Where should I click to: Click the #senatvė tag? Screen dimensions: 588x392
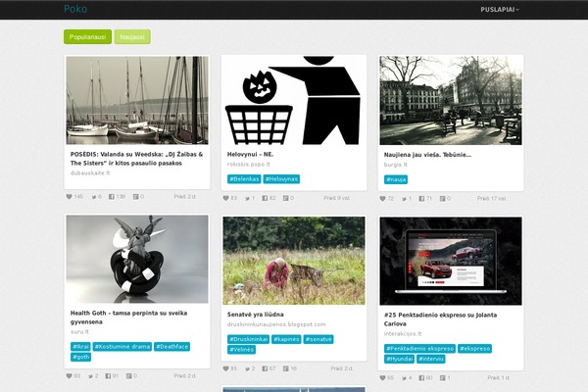(318, 339)
